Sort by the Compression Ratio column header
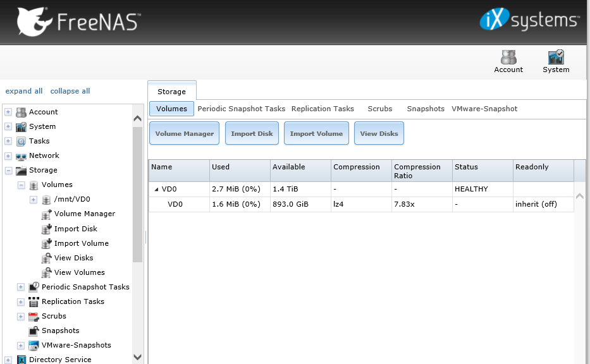 point(422,171)
